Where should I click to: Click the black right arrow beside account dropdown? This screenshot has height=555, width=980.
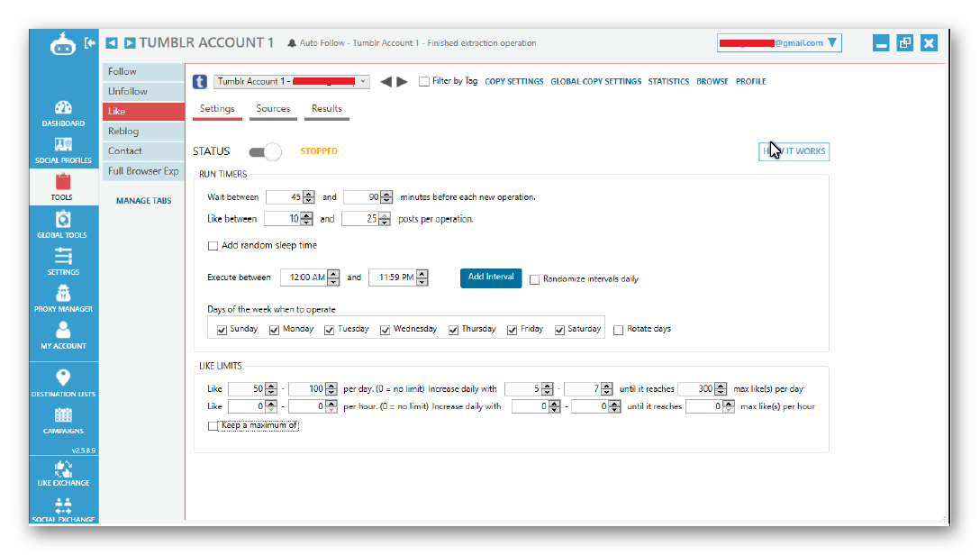point(402,81)
